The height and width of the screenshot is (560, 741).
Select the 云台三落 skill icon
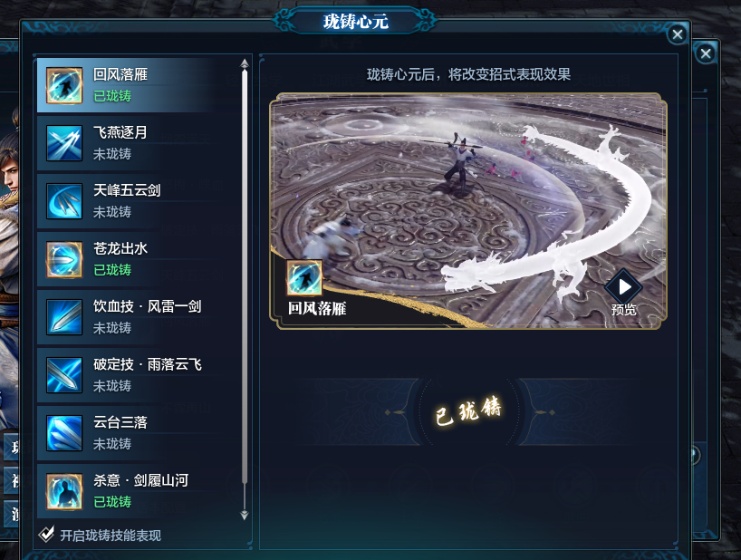tap(63, 433)
